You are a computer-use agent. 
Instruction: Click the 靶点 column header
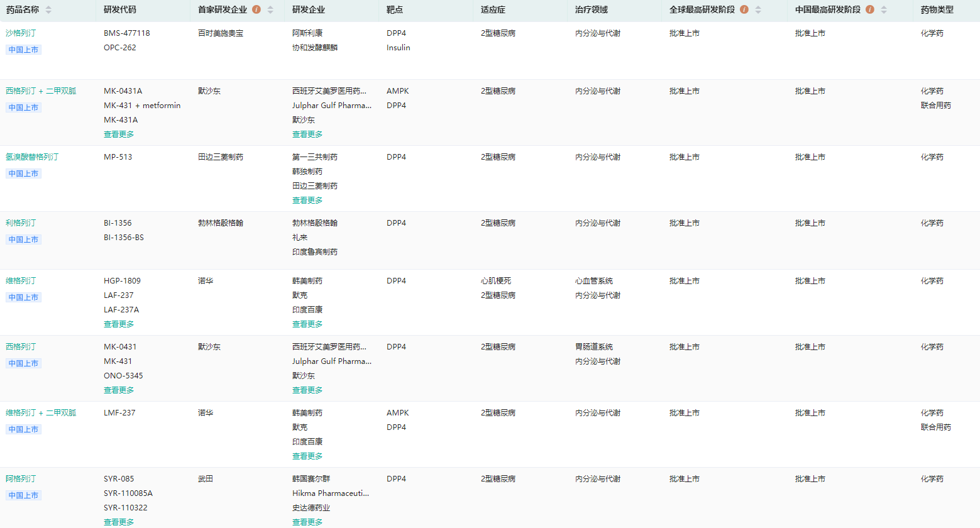pos(395,9)
